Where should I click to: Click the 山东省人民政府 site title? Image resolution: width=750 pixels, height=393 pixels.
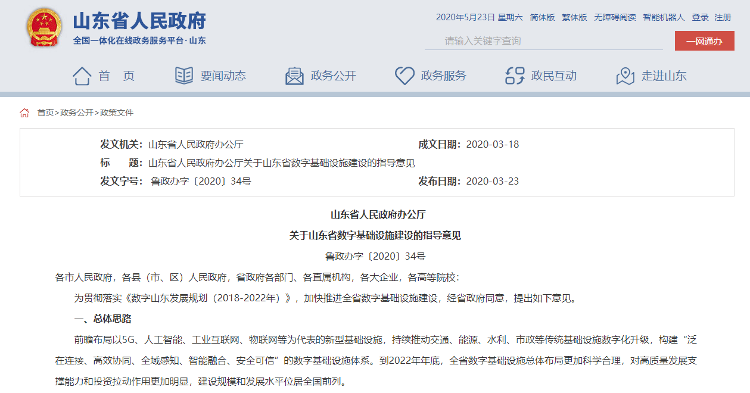(139, 21)
